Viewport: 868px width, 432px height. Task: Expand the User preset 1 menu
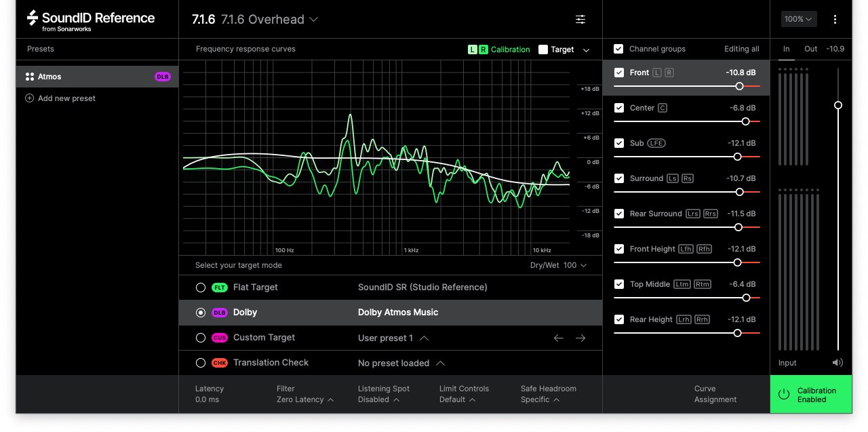coord(393,338)
